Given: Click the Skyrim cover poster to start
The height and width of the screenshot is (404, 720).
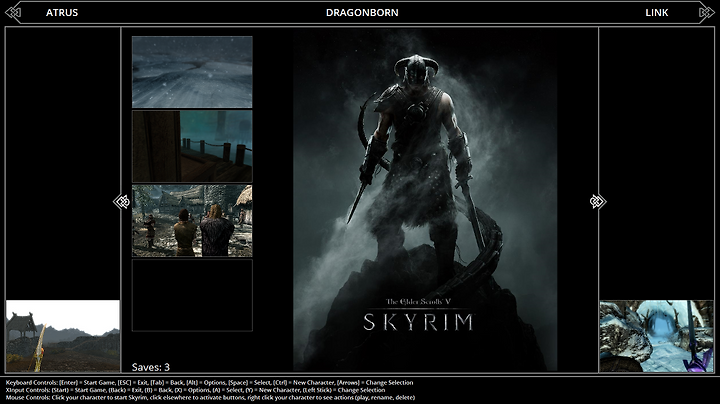Looking at the screenshot, I should (425, 200).
